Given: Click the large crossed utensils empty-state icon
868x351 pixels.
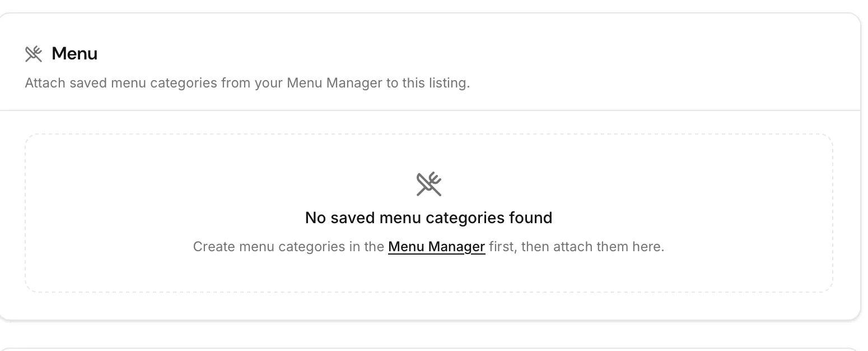Looking at the screenshot, I should tap(429, 184).
